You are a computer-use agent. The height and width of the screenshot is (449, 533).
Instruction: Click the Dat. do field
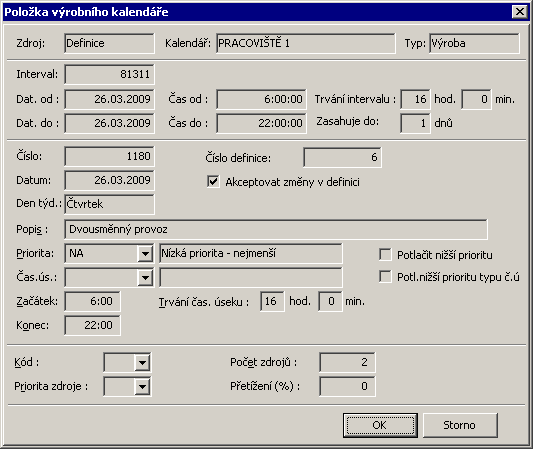(x=109, y=123)
